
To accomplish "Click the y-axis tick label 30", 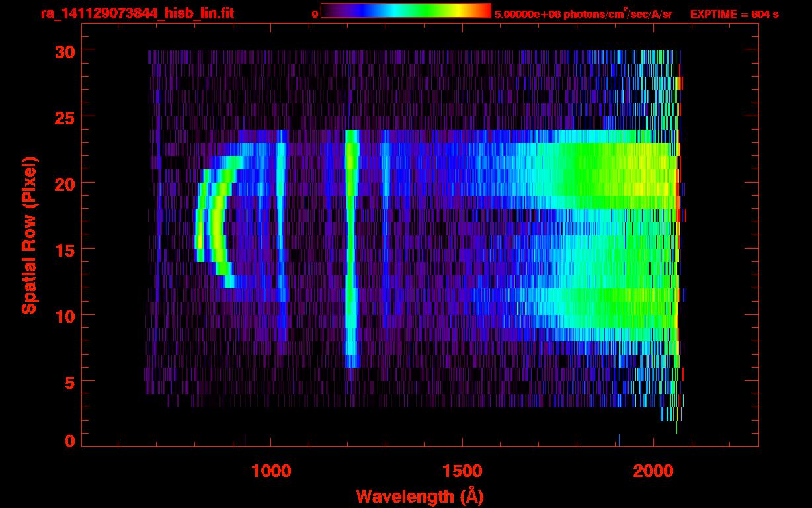I will (65, 51).
